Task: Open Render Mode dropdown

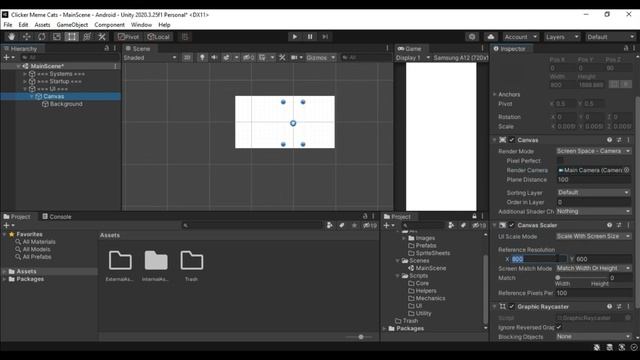Action: pos(594,151)
